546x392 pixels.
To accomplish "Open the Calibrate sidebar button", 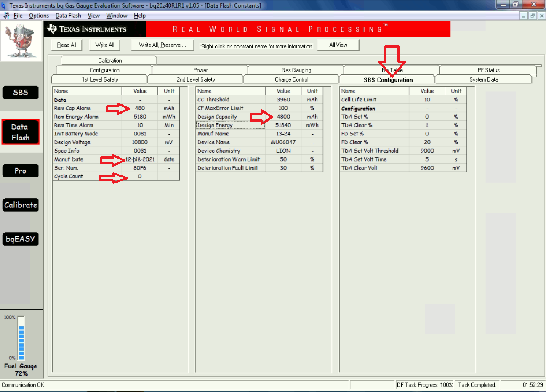I will click(x=21, y=205).
